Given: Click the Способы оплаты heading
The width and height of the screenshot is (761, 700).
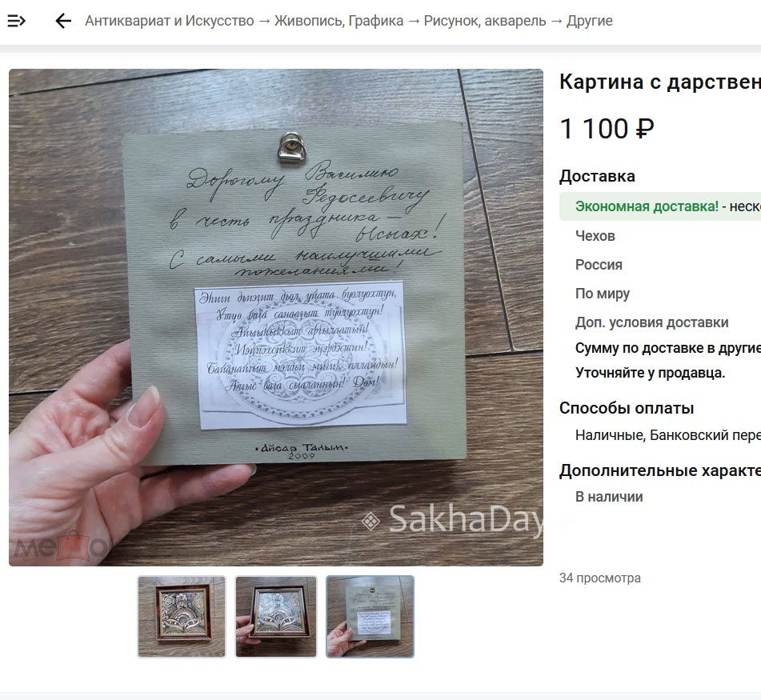Looking at the screenshot, I should click(x=627, y=408).
